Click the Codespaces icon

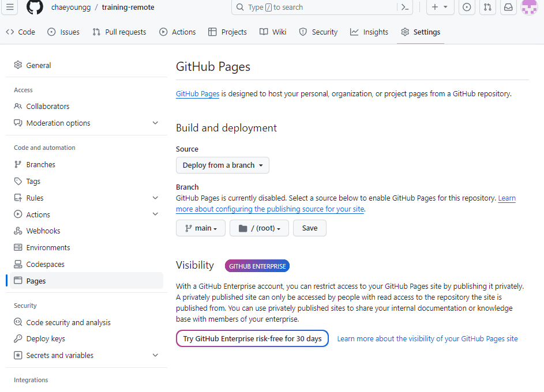click(x=18, y=264)
